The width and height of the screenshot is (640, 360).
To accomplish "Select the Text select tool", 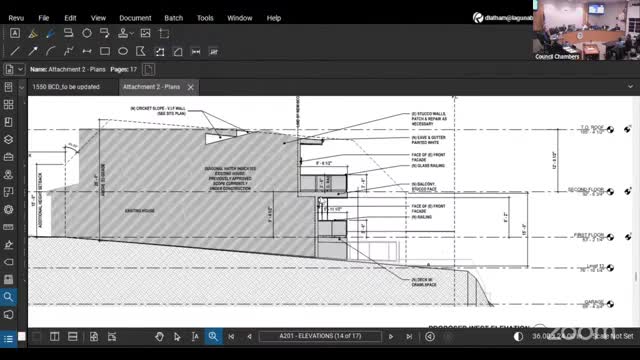I will [195, 336].
